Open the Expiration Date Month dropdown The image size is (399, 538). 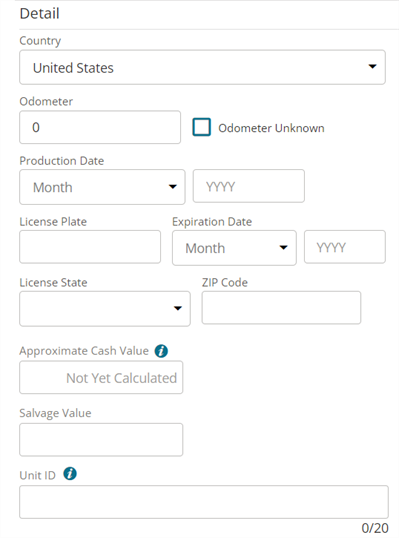(234, 248)
